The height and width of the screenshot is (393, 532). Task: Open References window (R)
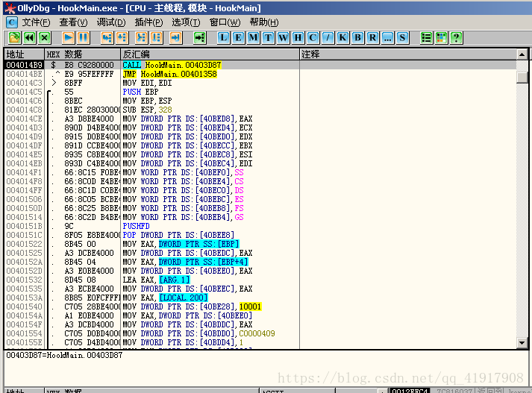click(x=372, y=37)
